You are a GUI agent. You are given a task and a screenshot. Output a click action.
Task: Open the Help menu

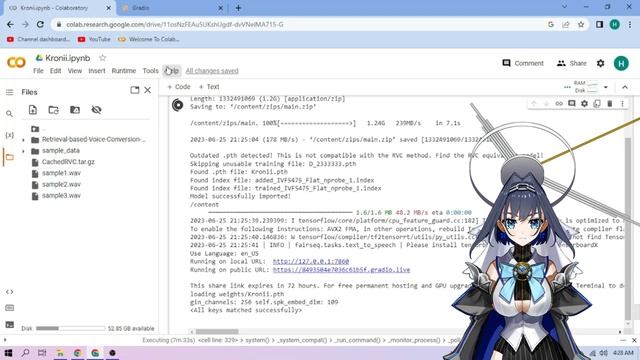[x=172, y=71]
